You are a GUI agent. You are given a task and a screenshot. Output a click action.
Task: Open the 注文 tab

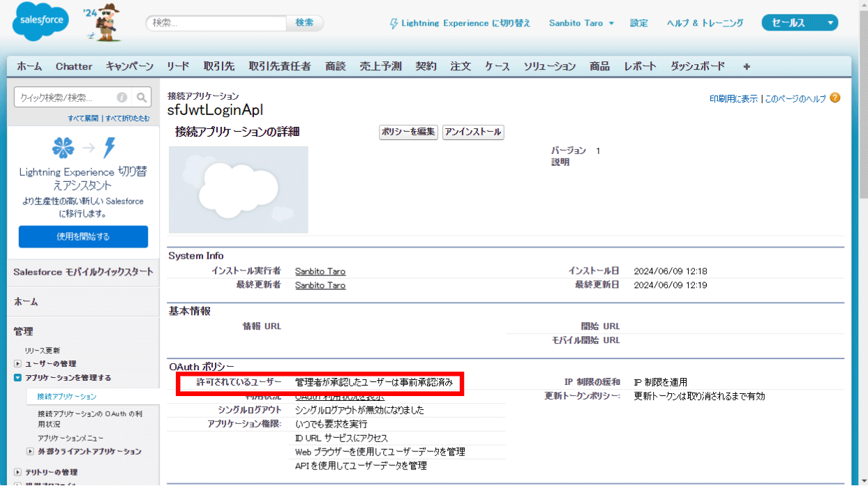pyautogui.click(x=461, y=66)
